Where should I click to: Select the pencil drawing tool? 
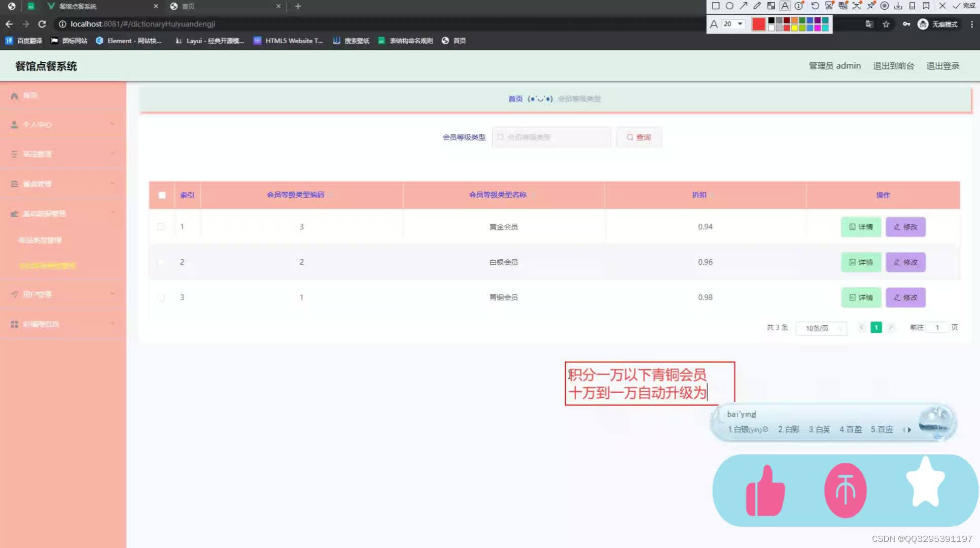point(757,6)
